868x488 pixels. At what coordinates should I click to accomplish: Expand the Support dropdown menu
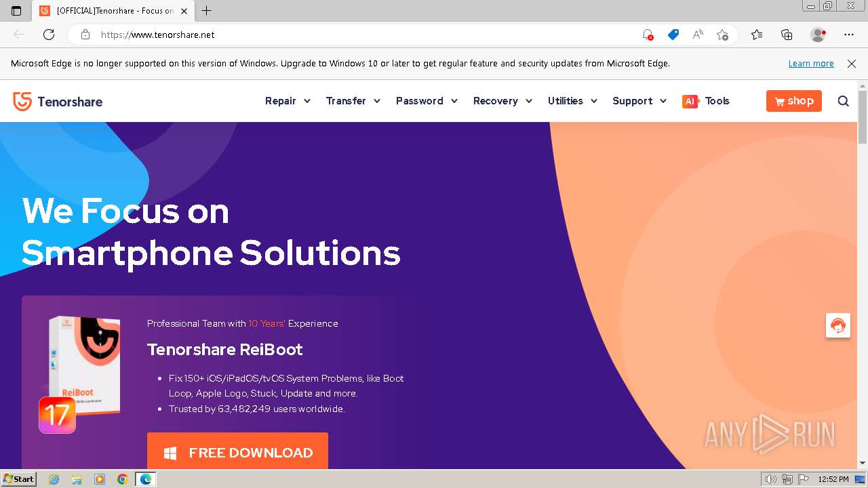(x=639, y=101)
